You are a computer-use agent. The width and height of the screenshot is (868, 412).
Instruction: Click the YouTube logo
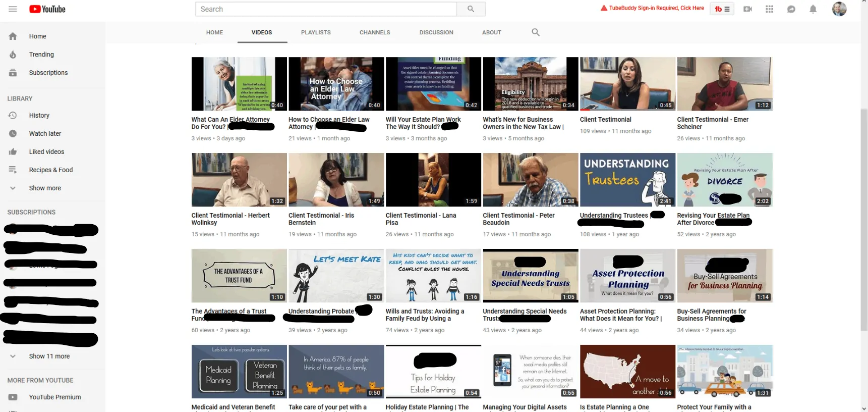click(47, 9)
